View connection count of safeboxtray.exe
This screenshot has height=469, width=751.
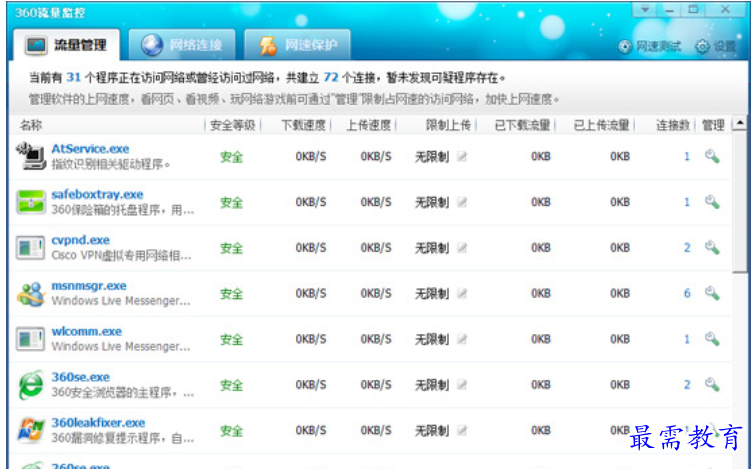coord(687,202)
